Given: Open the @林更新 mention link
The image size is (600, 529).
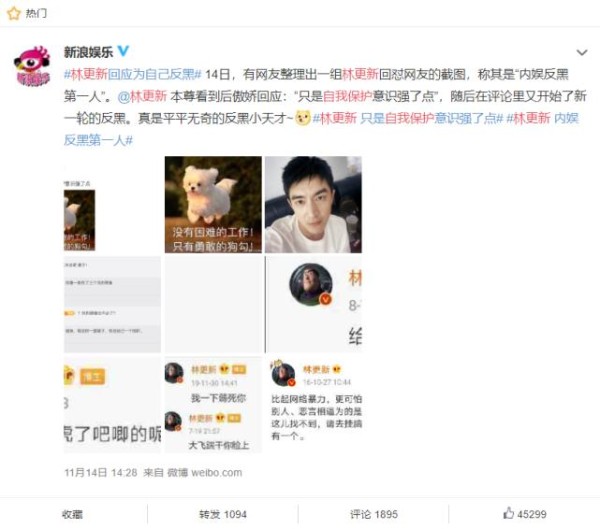Looking at the screenshot, I should [x=142, y=96].
